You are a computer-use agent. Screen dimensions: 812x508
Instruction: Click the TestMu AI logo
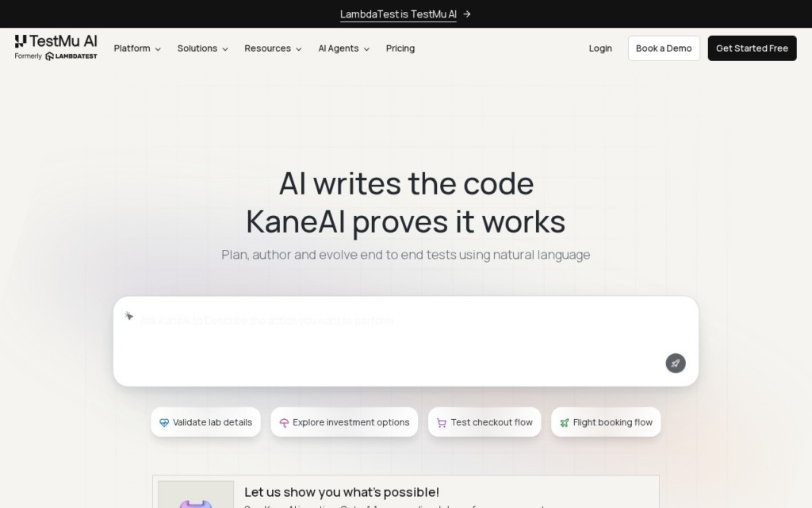(x=56, y=41)
